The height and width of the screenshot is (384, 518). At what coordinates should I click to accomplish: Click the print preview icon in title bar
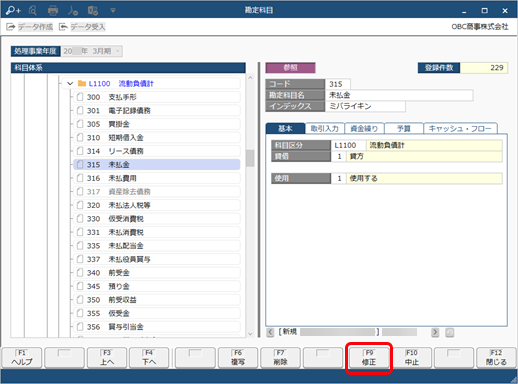tap(33, 11)
